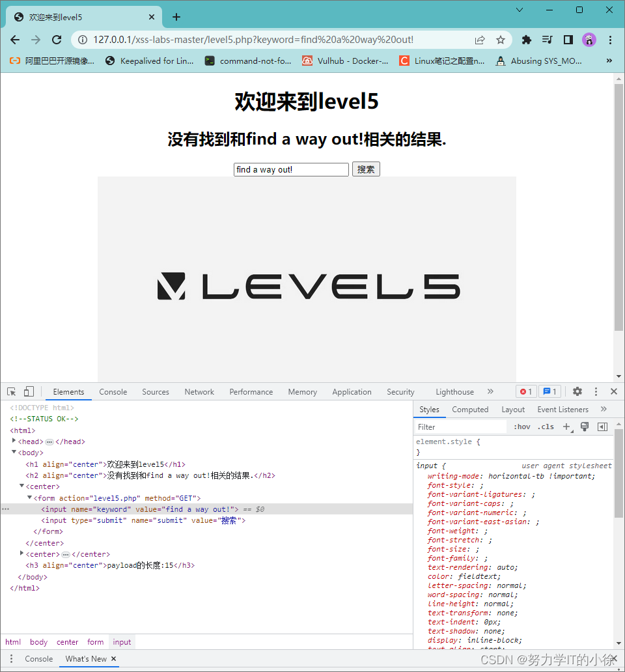
Task: View site information icon in address bar
Action: 83,40
